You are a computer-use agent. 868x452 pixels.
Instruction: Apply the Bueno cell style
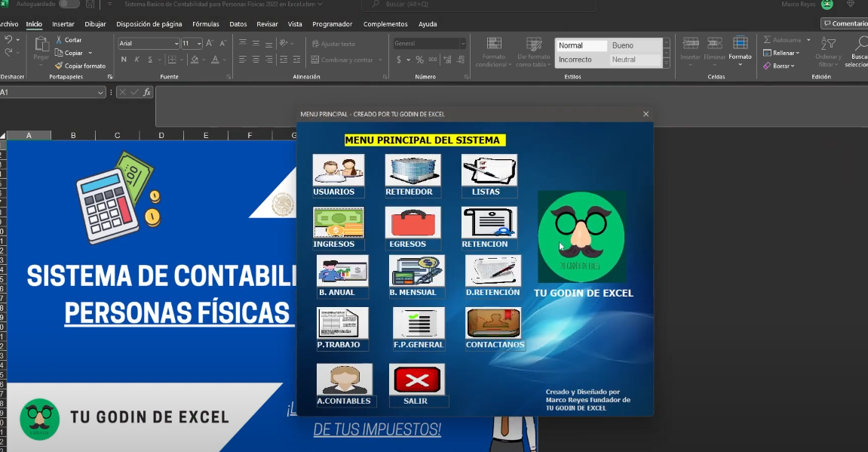coord(635,45)
